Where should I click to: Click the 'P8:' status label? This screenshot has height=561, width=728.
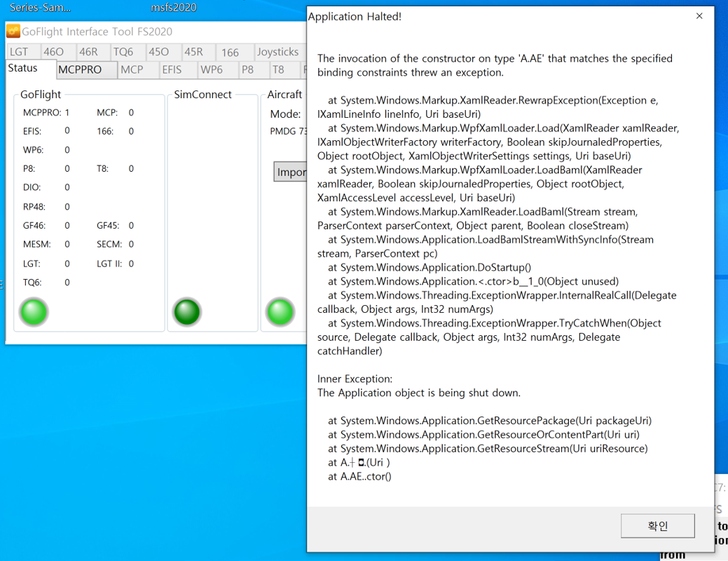tap(29, 169)
